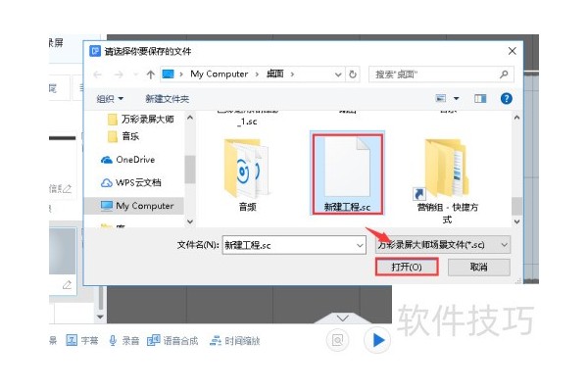
Task: Select 音乐 folder in sidebar
Action: pyautogui.click(x=123, y=136)
